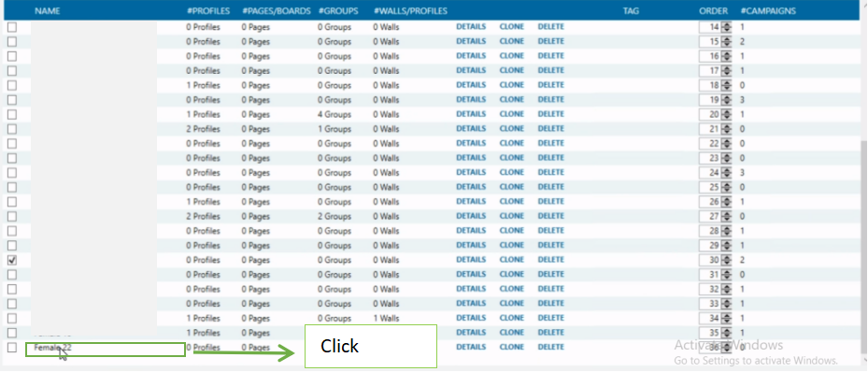
Task: Change the order spinner showing 23
Action: tap(726, 158)
